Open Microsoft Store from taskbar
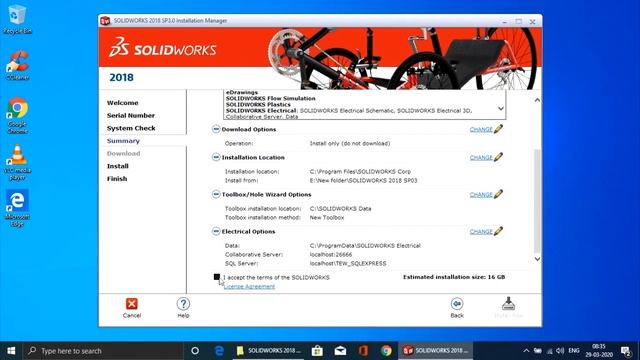 click(317, 351)
